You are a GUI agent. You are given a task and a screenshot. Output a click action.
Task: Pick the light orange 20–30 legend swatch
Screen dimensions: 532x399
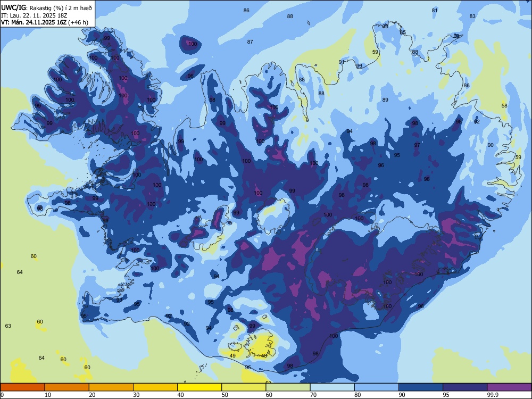coord(111,387)
